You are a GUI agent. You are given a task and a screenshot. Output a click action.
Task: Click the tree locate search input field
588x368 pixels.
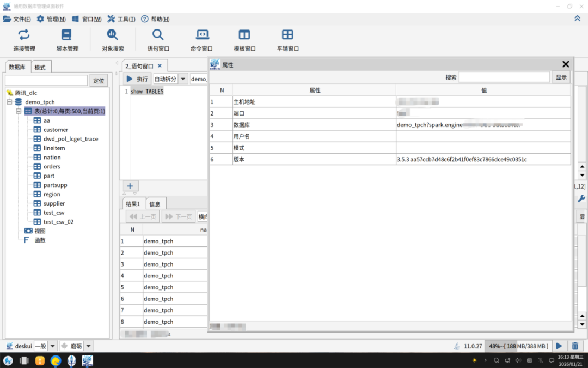[46, 80]
